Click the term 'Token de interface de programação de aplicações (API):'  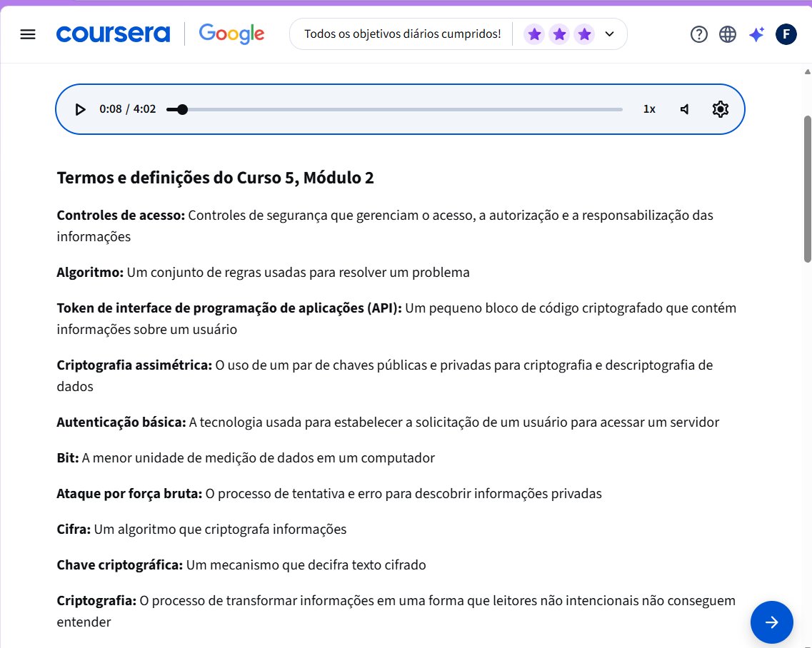pyautogui.click(x=229, y=308)
